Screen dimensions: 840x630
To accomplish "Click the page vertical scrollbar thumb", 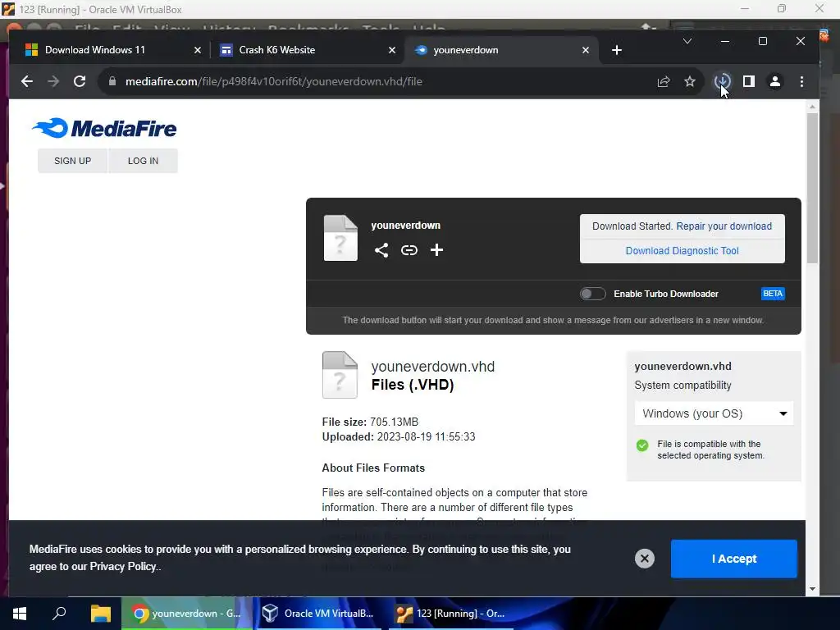I will 812,188.
